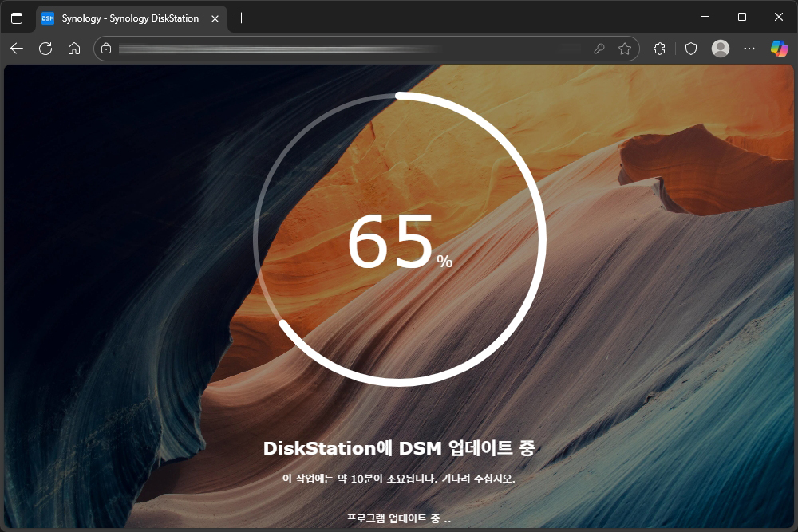The image size is (798, 532).
Task: Open the browser essentials shield icon
Action: tap(690, 49)
